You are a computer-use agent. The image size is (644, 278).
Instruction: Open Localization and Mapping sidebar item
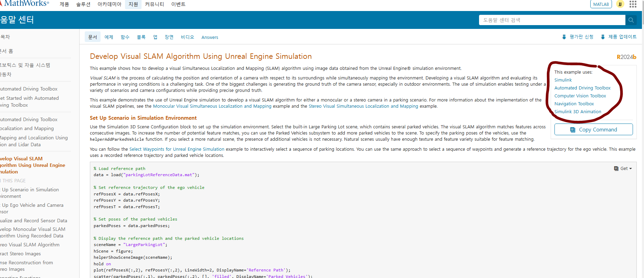click(27, 128)
